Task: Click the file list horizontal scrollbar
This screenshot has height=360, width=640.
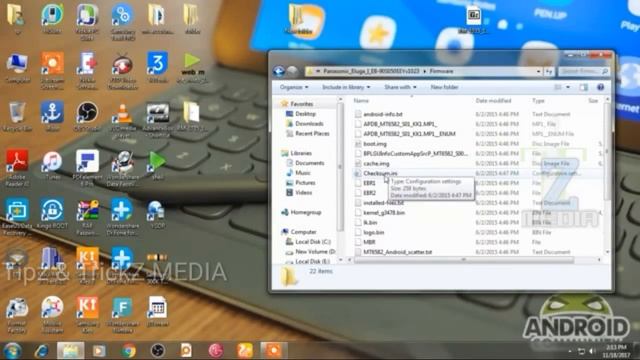Action: pos(463,260)
